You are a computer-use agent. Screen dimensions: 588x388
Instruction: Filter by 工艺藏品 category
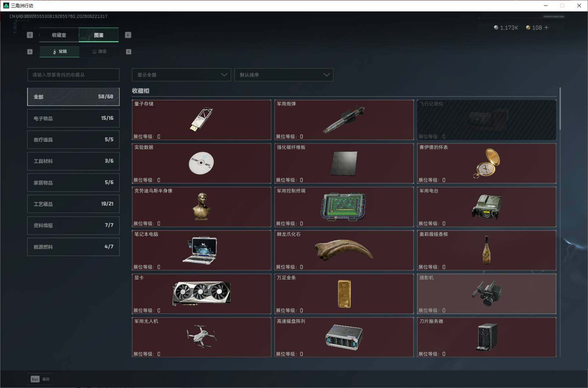coord(73,204)
